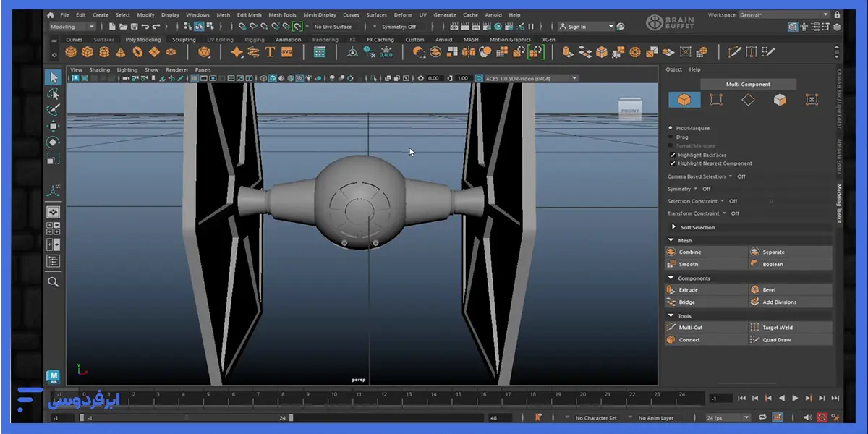This screenshot has height=434, width=868.
Task: Open the Edit Mesh menu
Action: (250, 14)
